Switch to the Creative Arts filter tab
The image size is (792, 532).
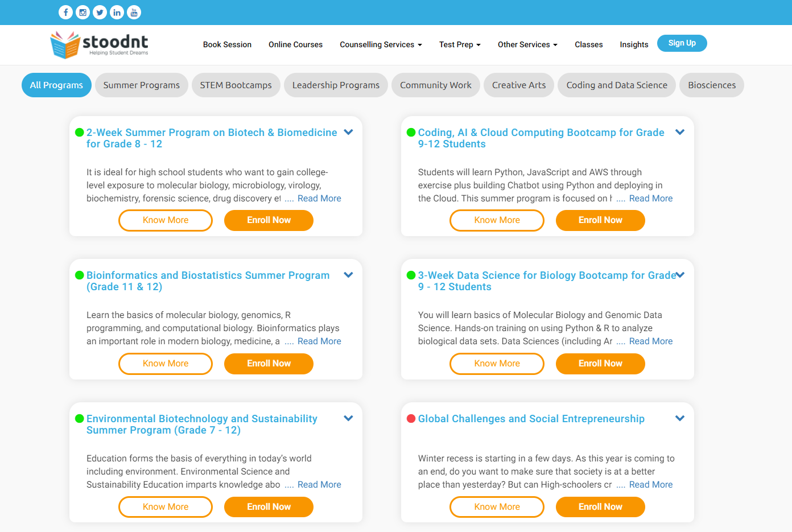tap(518, 85)
